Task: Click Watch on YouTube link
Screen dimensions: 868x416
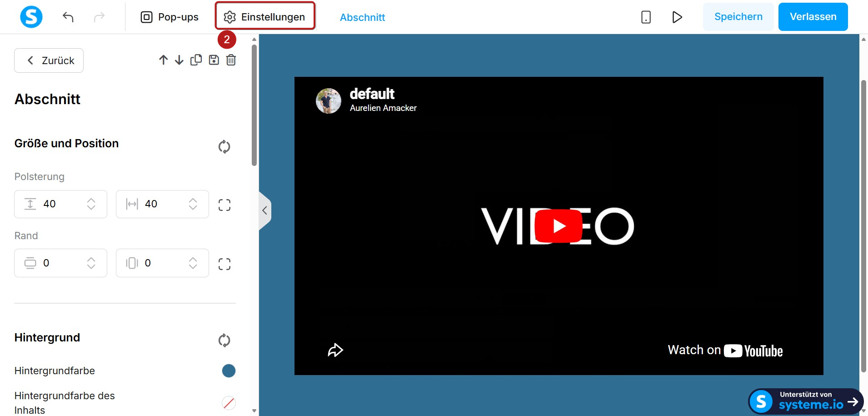Action: (725, 351)
